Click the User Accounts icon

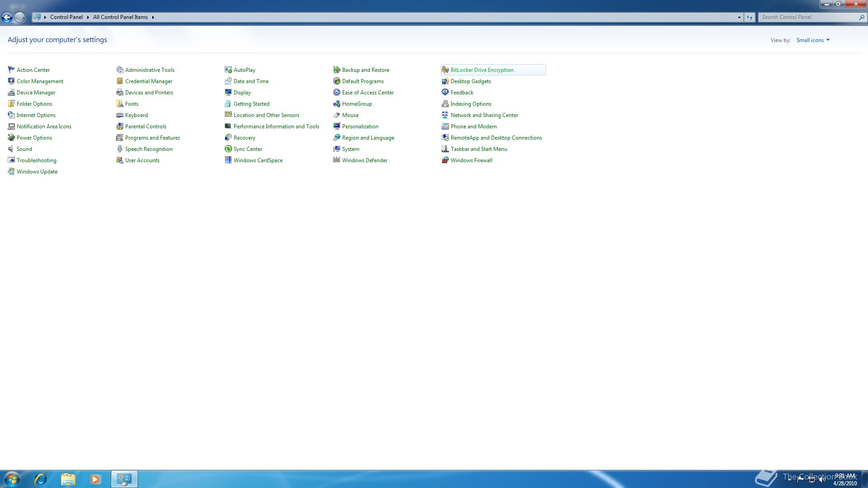tap(120, 160)
